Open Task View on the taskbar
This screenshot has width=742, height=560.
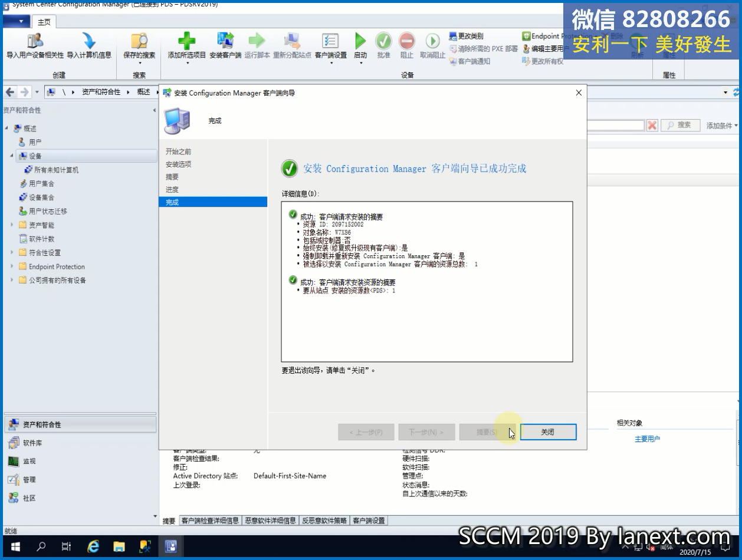click(66, 546)
